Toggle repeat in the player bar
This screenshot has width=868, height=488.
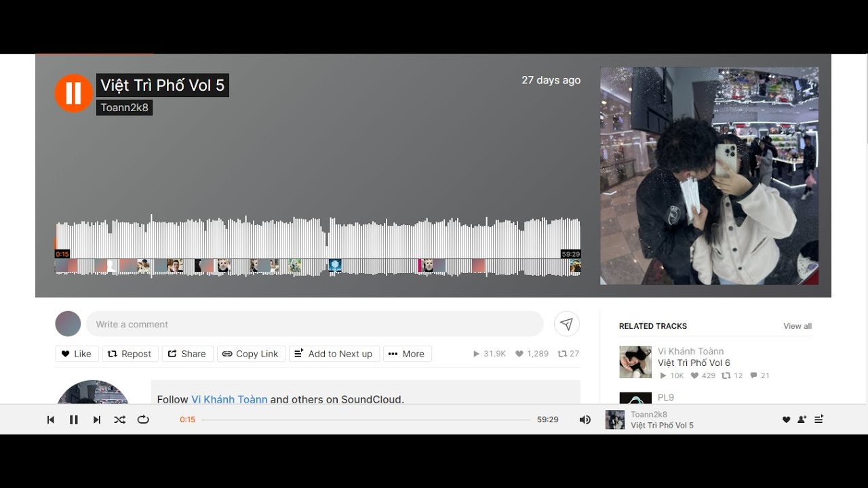click(143, 420)
